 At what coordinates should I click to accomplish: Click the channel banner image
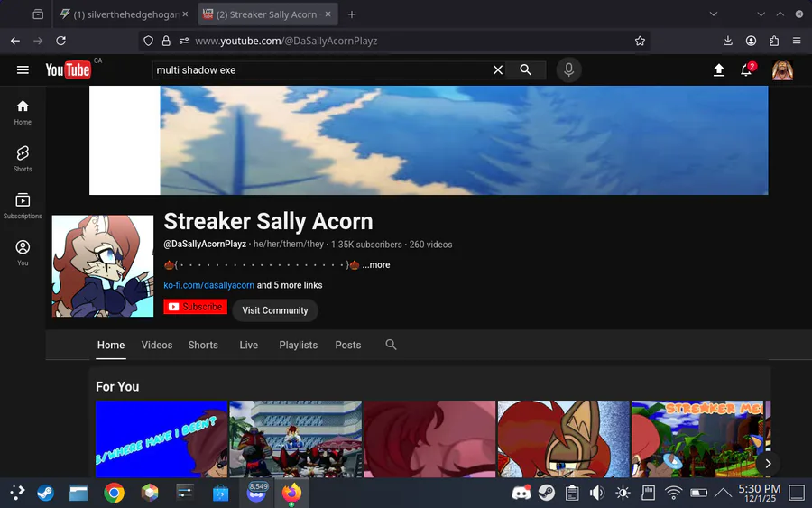pos(429,141)
